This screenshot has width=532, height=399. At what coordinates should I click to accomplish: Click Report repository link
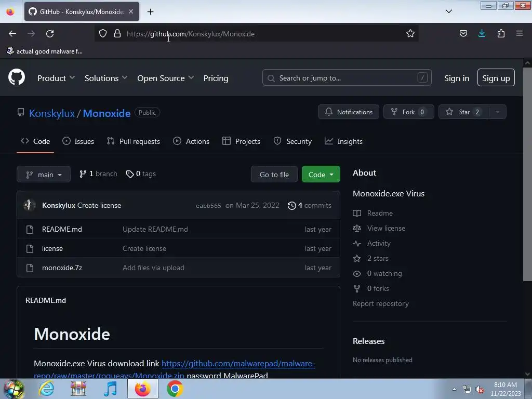[x=381, y=303]
